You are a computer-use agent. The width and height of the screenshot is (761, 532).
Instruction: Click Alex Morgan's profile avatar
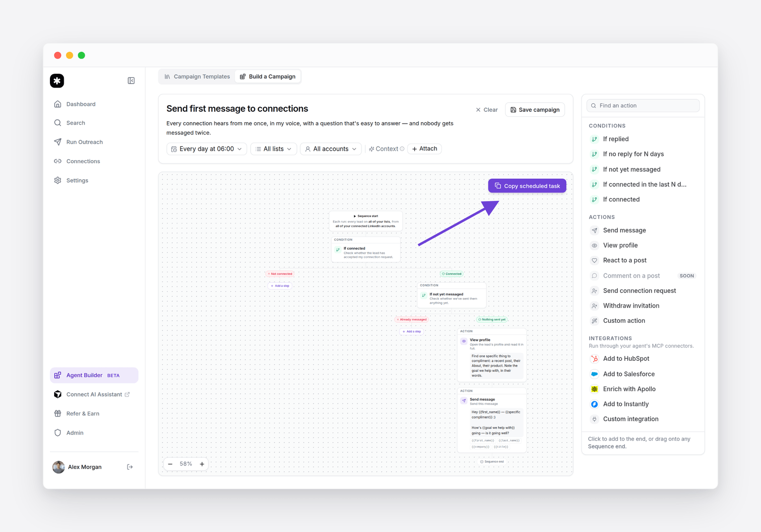point(59,467)
